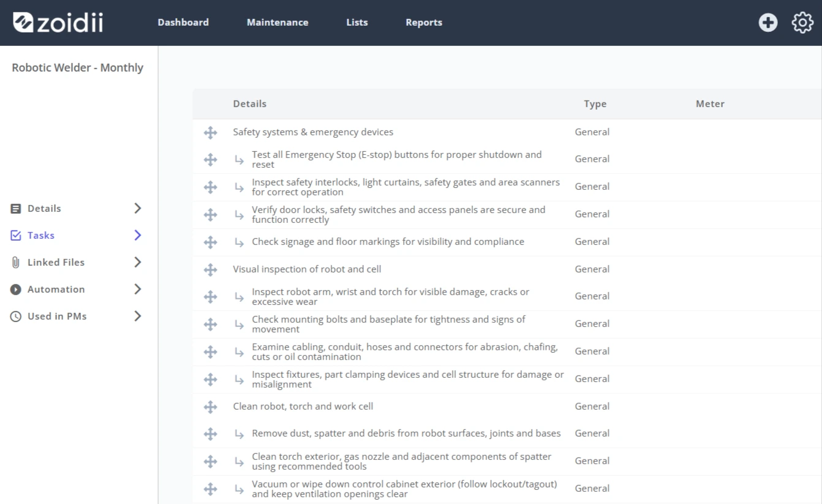Click General type for Examine cabling row
Image resolution: width=822 pixels, height=504 pixels.
click(x=592, y=351)
